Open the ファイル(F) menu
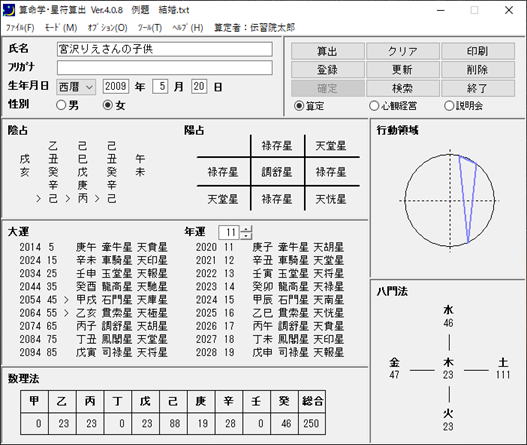This screenshot has width=527, height=445. pos(20,28)
